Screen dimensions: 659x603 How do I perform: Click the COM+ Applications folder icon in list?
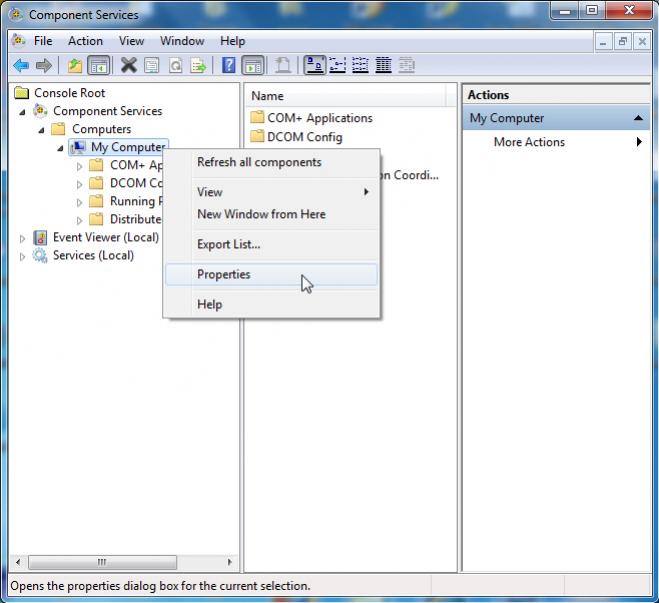(257, 117)
